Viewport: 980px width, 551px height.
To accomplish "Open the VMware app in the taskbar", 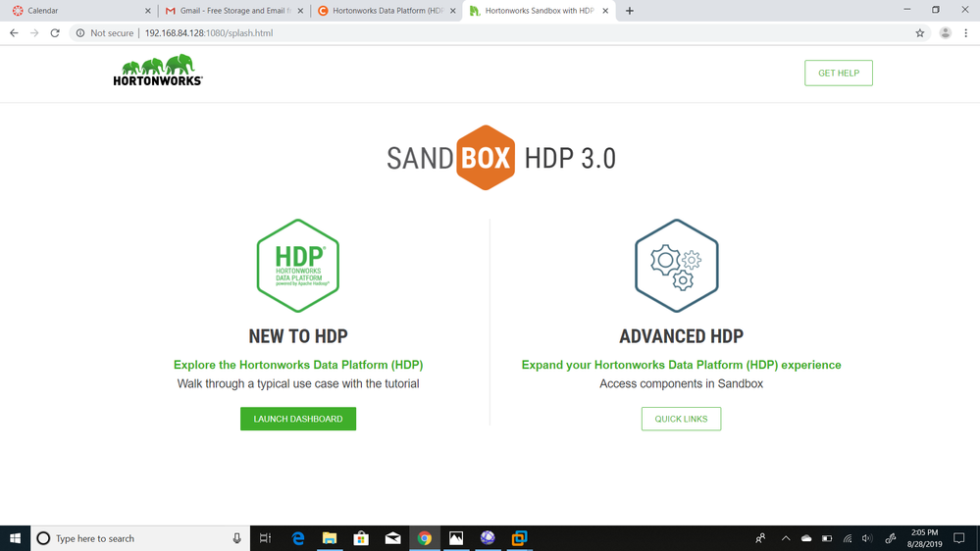I will tap(519, 538).
